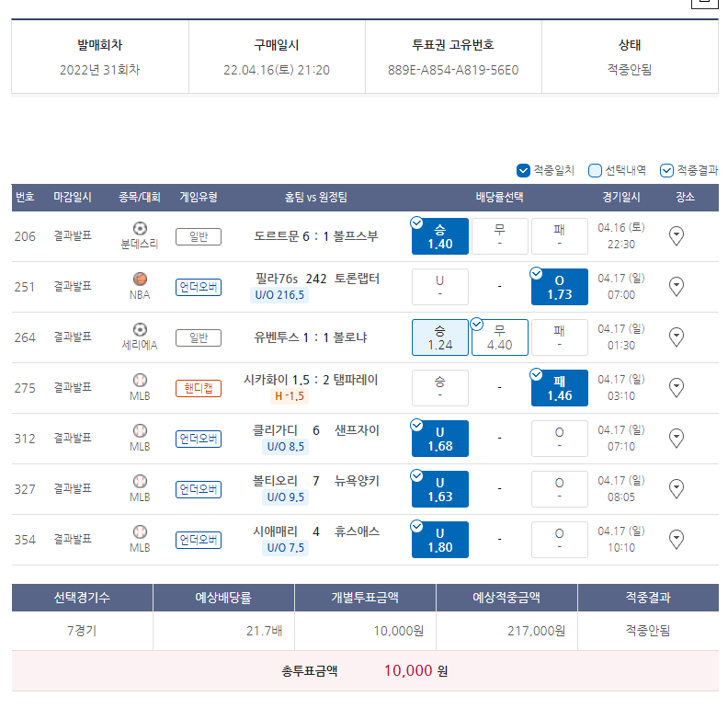Click the Bundesliga soccer ball icon
The image size is (728, 708).
coord(140,229)
